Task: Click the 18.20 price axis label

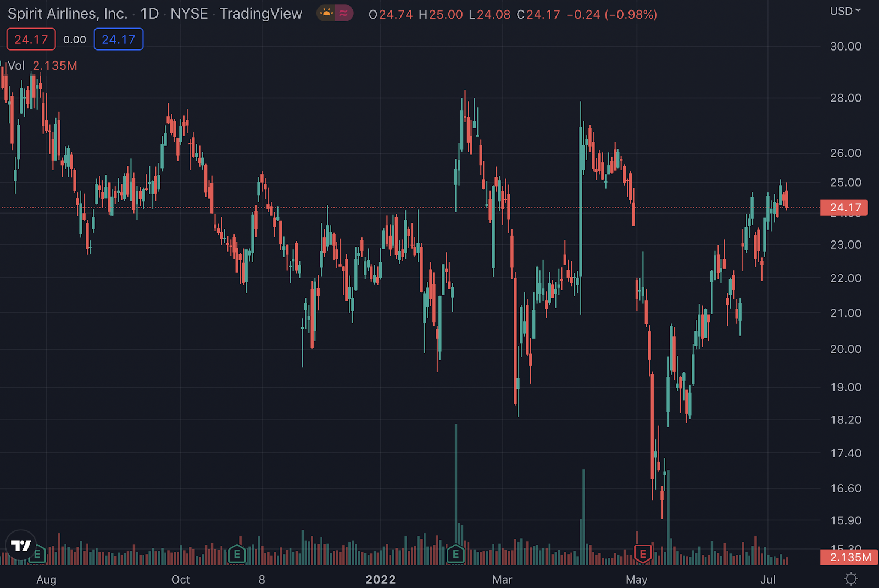Action: pos(845,420)
